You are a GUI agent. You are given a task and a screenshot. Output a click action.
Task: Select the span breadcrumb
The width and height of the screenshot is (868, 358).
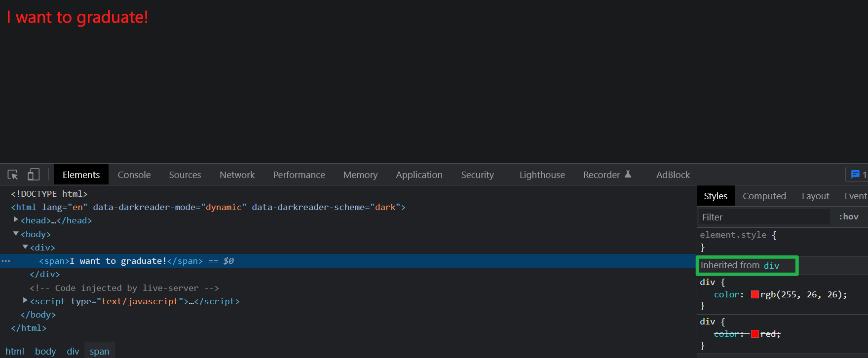coord(100,351)
